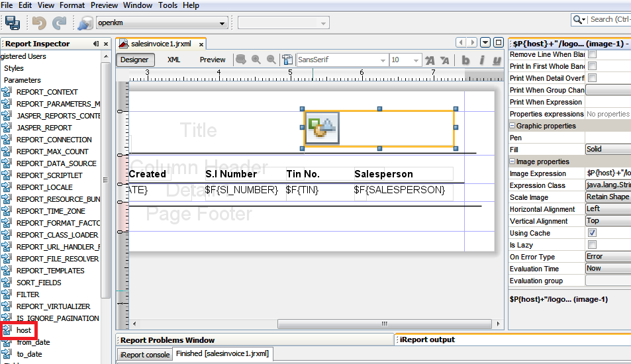Click the zoom out magnifier icon

coord(271,60)
